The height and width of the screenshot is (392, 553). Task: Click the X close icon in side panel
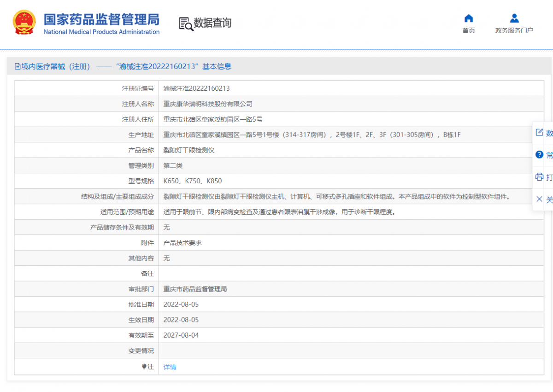(539, 199)
